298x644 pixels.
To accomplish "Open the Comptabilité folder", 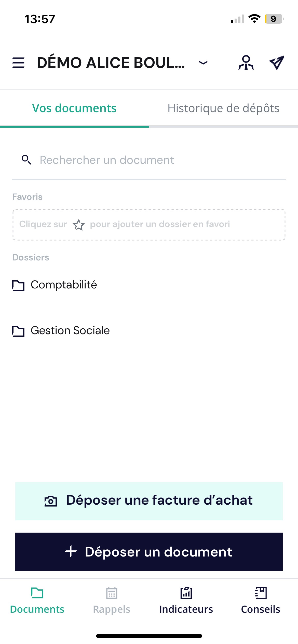I will click(x=64, y=285).
